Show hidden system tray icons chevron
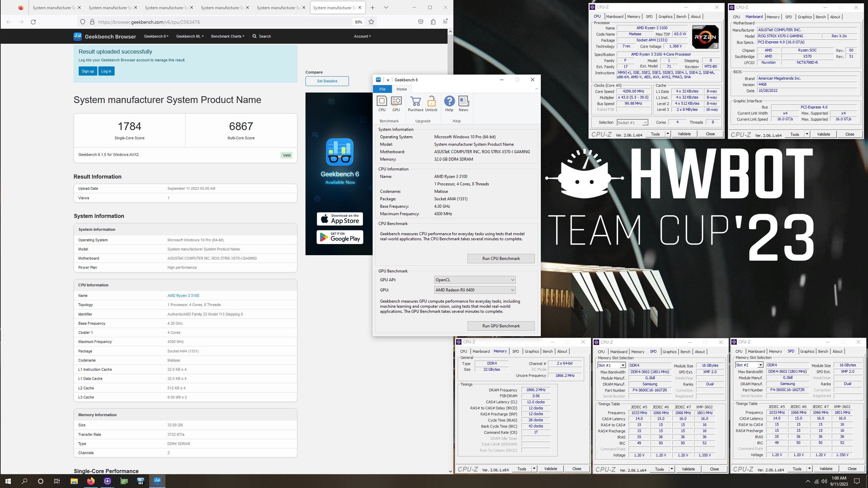This screenshot has height=488, width=868. click(x=808, y=481)
